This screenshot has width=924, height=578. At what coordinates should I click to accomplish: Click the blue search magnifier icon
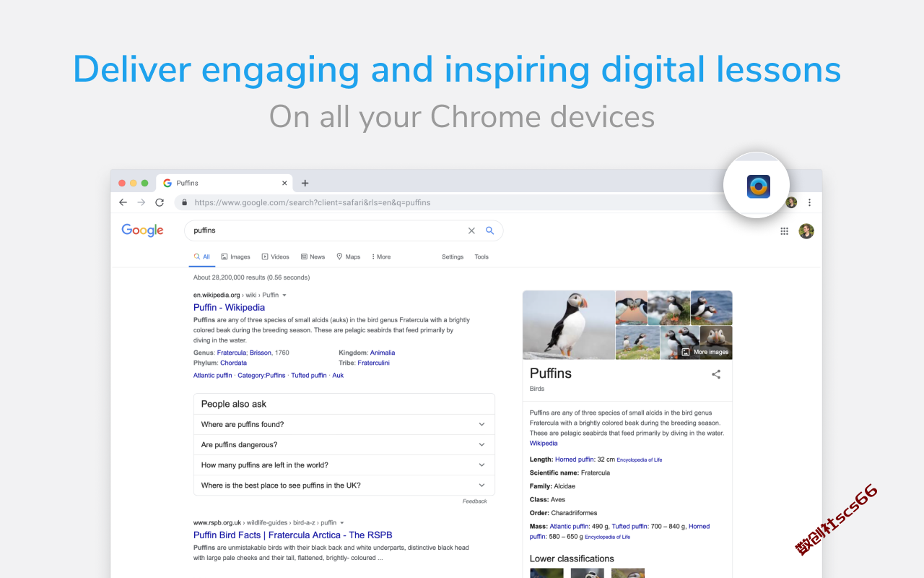tap(489, 230)
